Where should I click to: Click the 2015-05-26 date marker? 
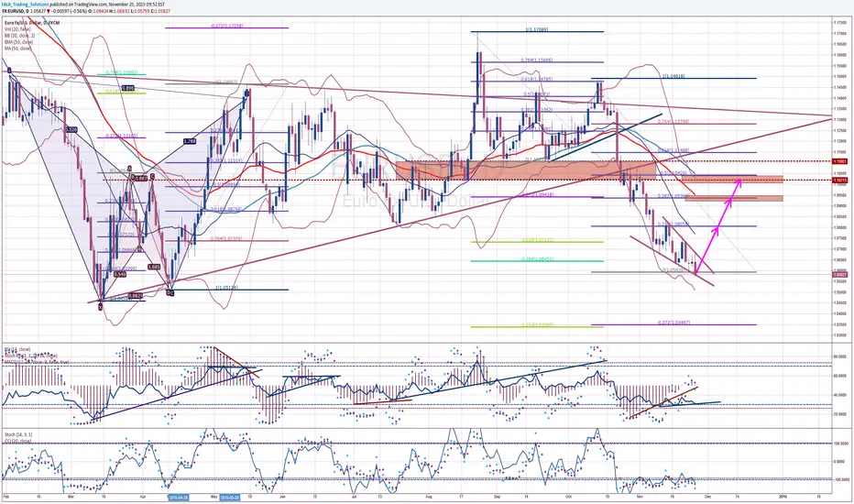[230, 497]
